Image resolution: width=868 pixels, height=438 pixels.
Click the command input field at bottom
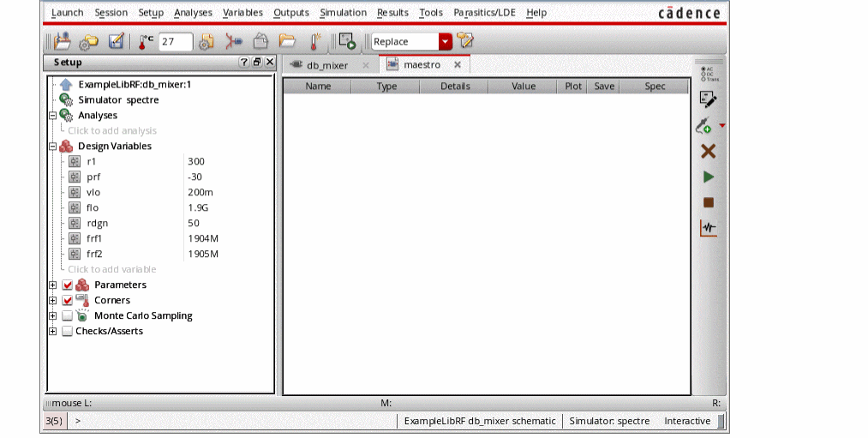236,421
